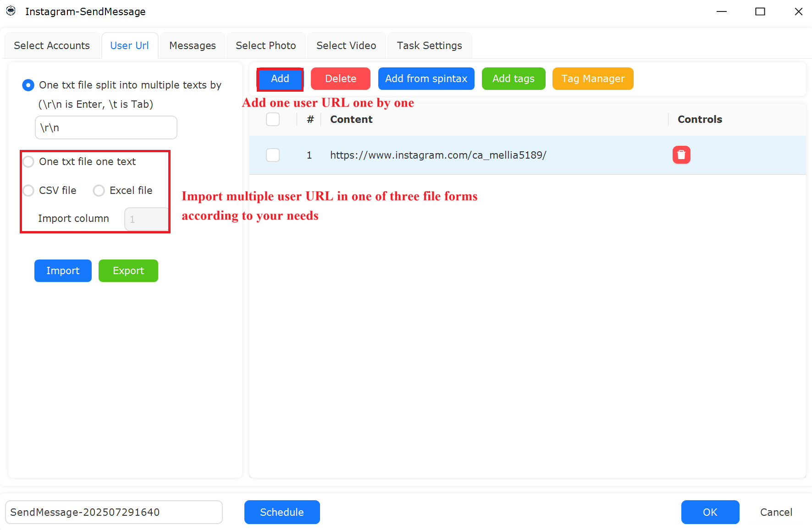Switch to Task Settings tab
The height and width of the screenshot is (530, 812).
(430, 45)
